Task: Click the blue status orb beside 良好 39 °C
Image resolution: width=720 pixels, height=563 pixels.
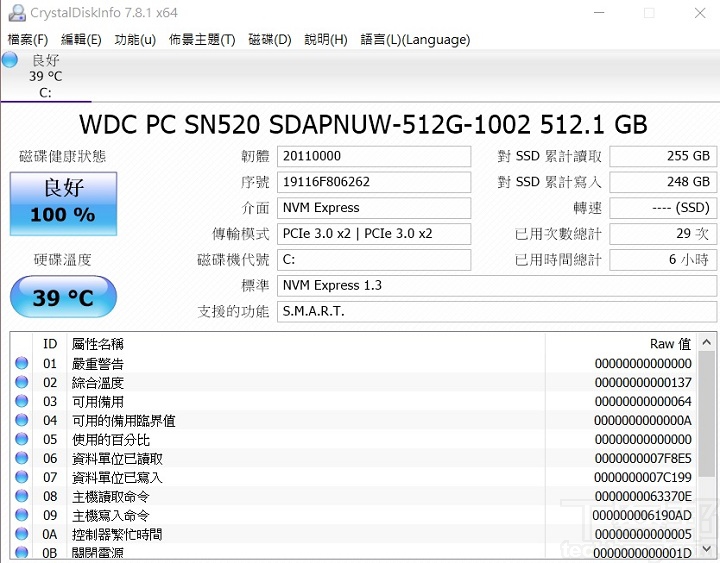Action: [x=10, y=60]
